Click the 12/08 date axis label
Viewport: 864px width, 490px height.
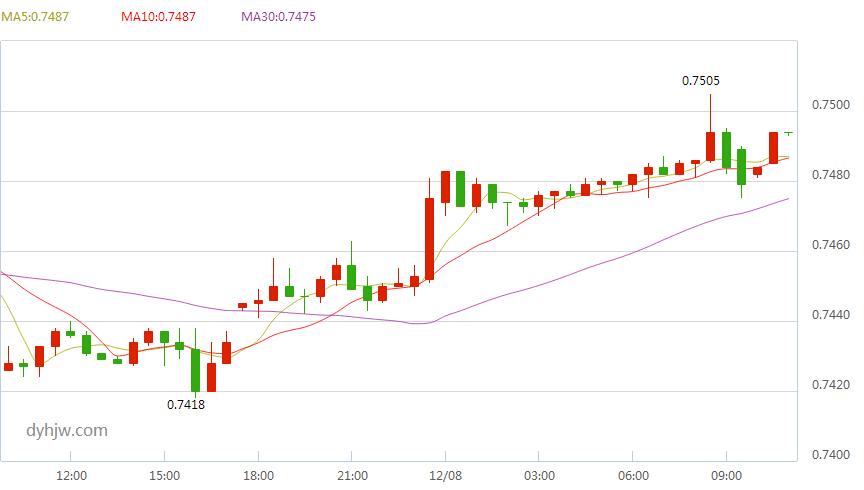pos(445,475)
